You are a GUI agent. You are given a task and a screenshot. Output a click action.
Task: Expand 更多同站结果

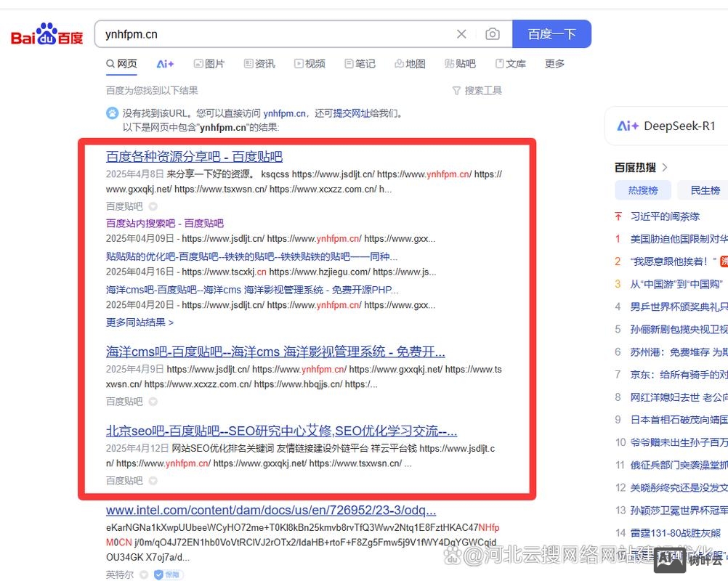[139, 322]
